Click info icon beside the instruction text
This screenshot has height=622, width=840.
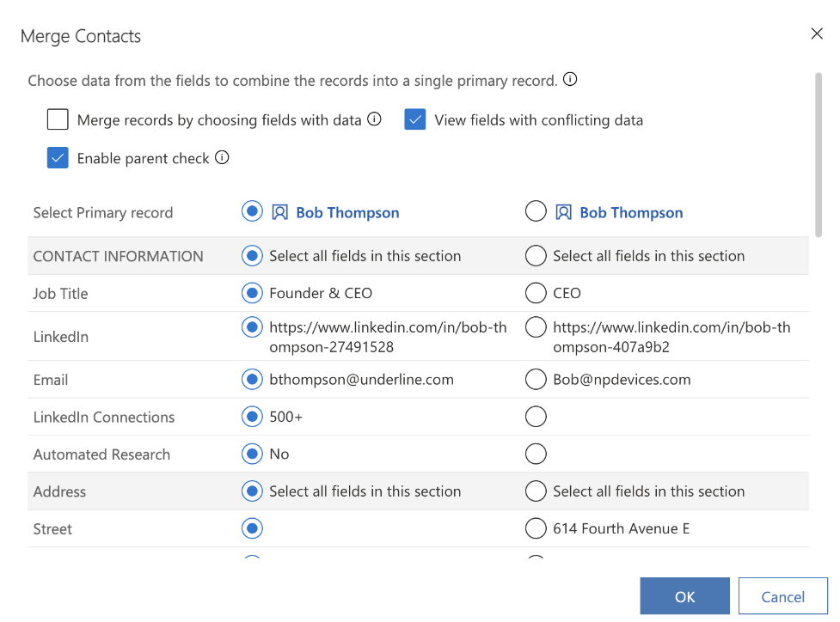pos(570,80)
